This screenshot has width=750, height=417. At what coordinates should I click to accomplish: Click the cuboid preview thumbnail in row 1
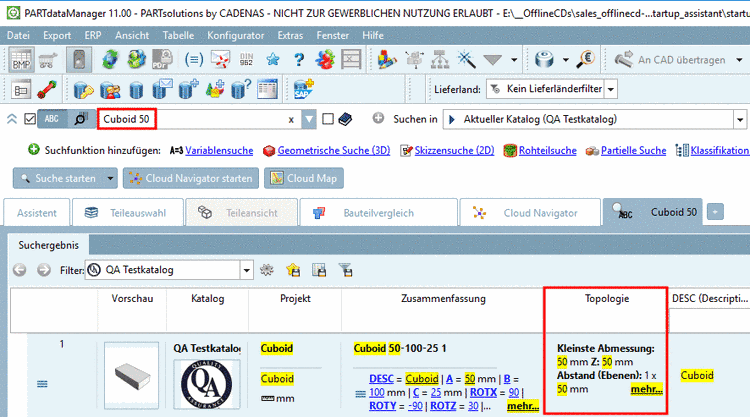click(x=132, y=376)
